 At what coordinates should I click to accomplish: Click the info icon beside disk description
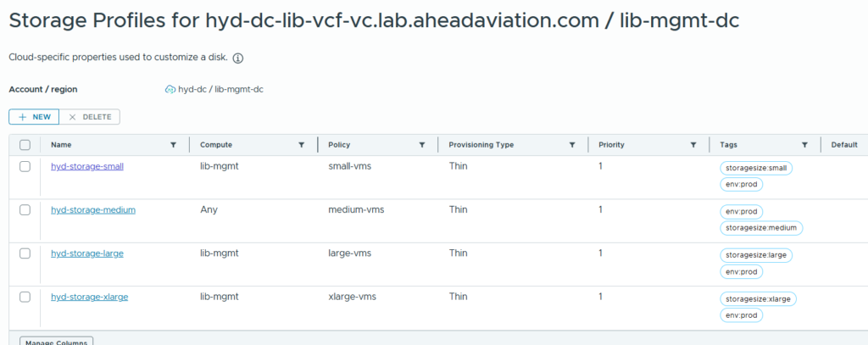(238, 58)
